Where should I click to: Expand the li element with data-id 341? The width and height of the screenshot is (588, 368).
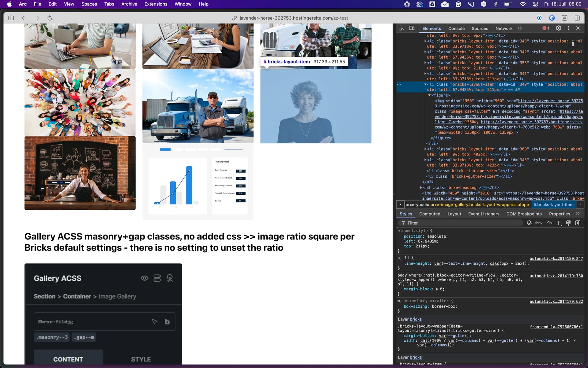[425, 74]
